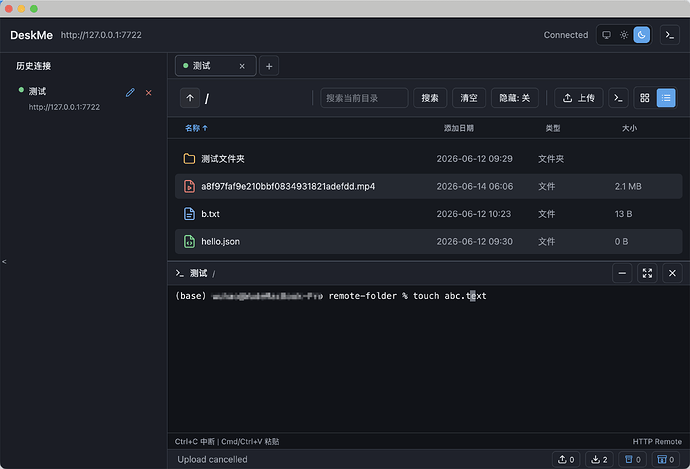Close the 测试 tab

click(242, 66)
